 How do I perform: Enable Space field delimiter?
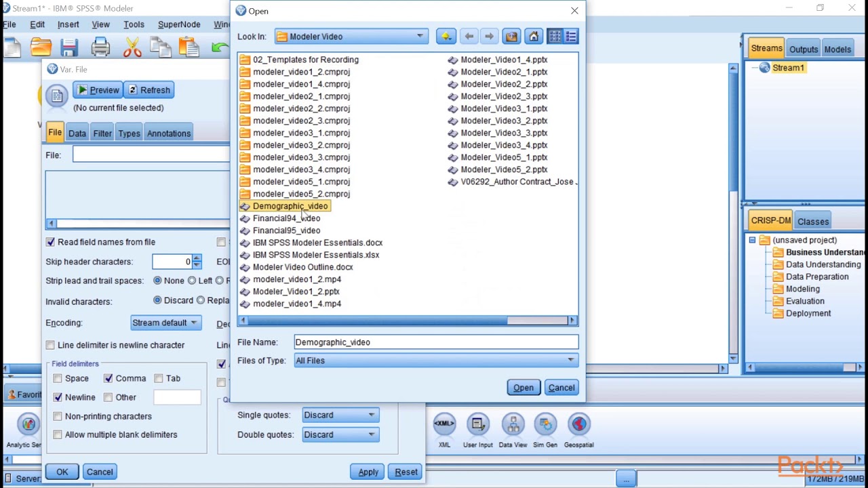[58, 378]
